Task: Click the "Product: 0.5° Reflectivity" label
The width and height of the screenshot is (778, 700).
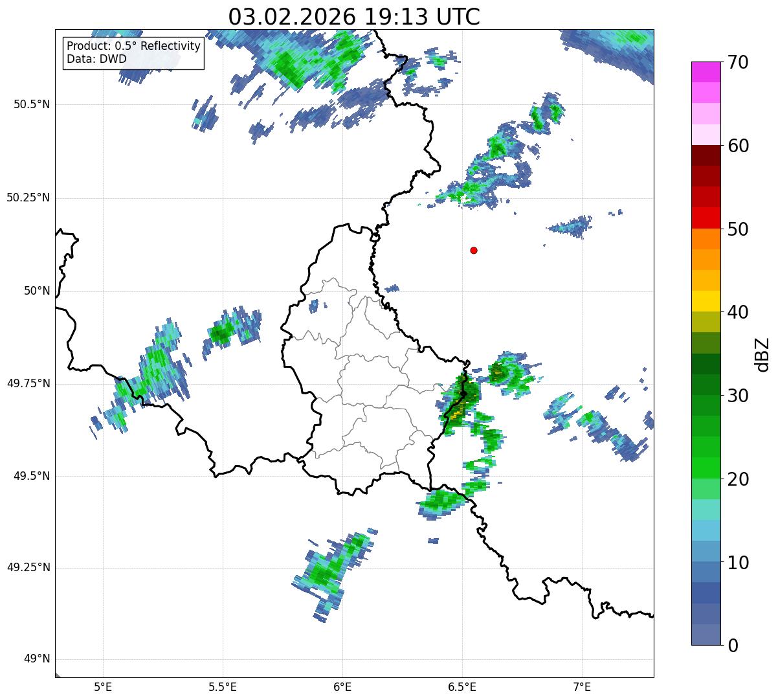Action: click(134, 47)
